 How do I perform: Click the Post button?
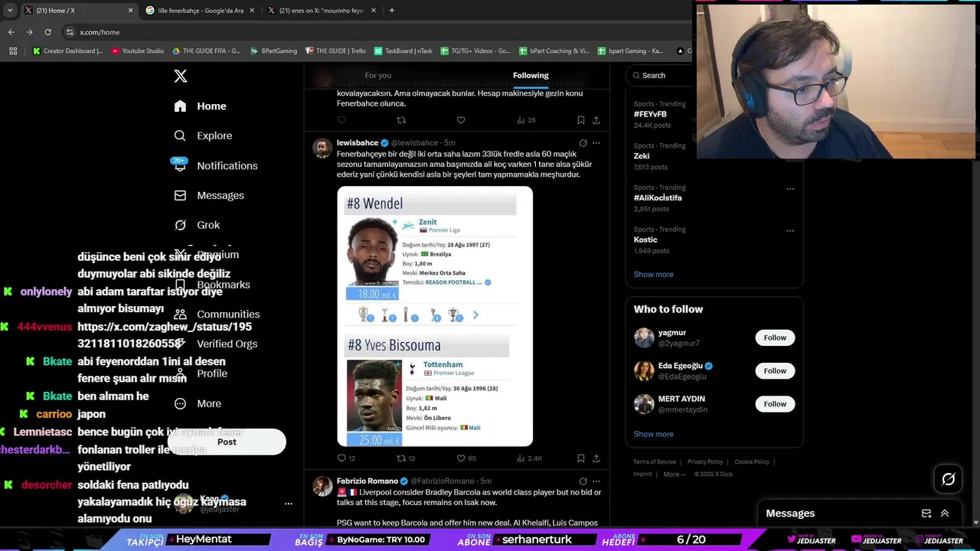227,442
